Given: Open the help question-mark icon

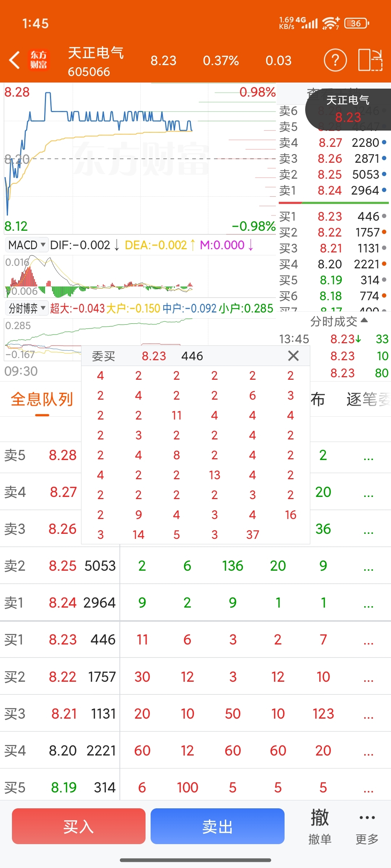Looking at the screenshot, I should coord(335,60).
